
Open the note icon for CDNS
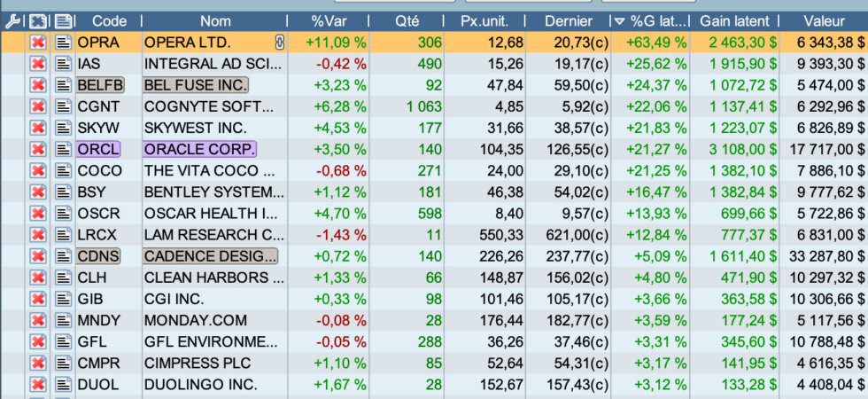64,256
